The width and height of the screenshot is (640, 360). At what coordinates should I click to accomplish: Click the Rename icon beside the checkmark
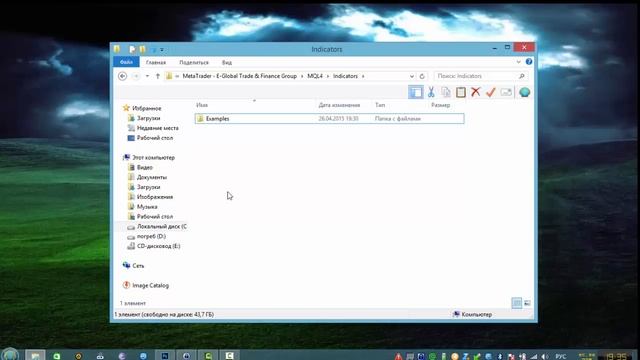[x=506, y=92]
